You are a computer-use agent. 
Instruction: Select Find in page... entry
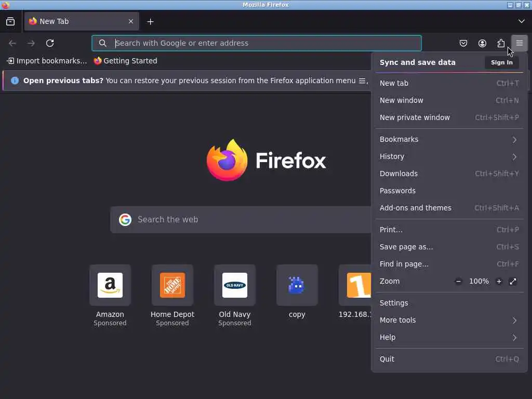[449, 264]
